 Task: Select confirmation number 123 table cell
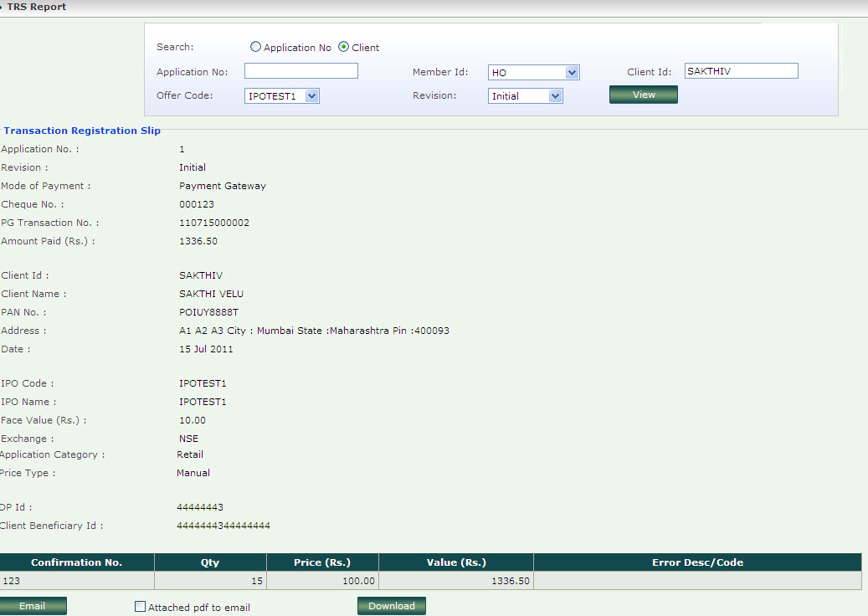pyautogui.click(x=77, y=581)
